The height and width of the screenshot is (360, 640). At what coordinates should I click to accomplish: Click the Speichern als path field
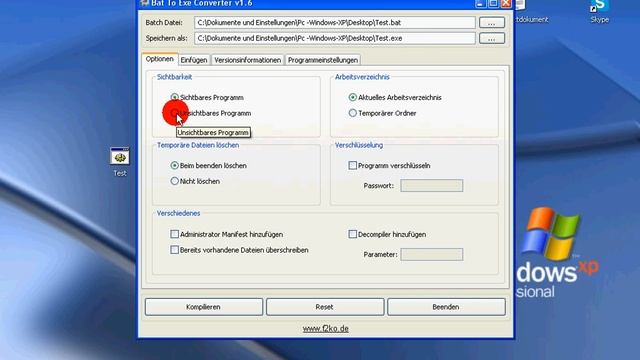(335, 38)
